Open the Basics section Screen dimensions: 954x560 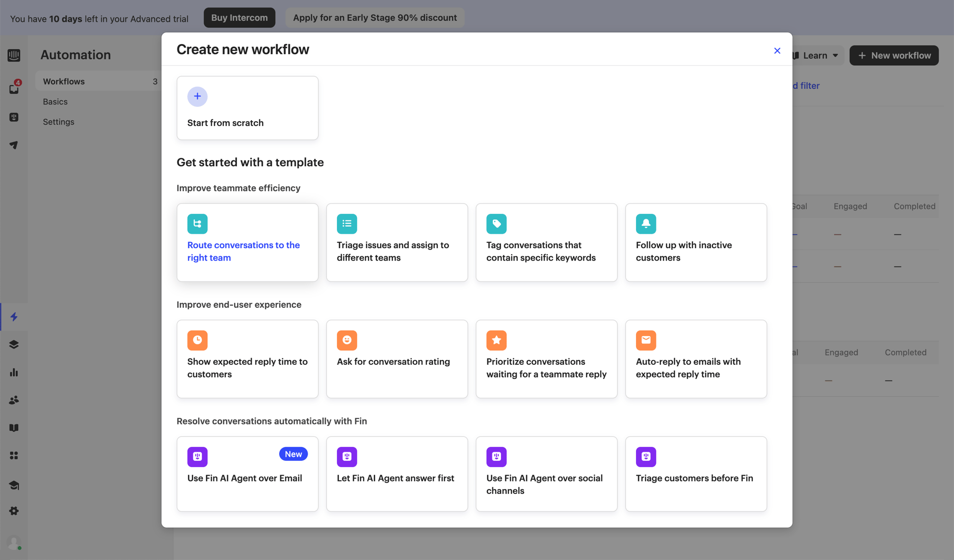pos(55,101)
